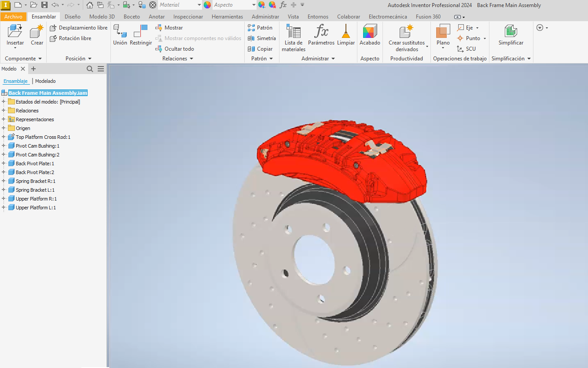The image size is (588, 368).
Task: Open the Patrón component tool
Action: click(260, 28)
